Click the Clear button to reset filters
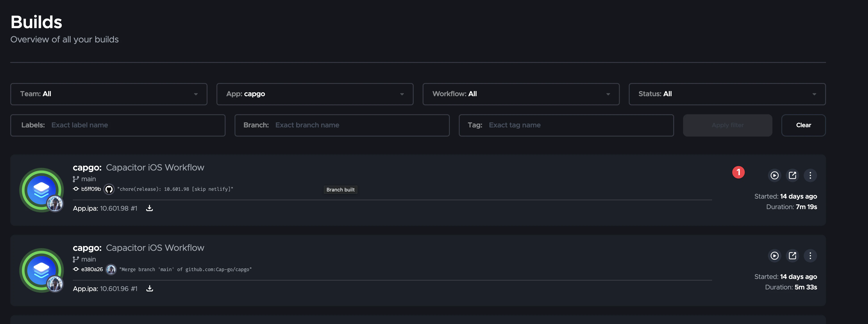The image size is (868, 324). (x=803, y=125)
